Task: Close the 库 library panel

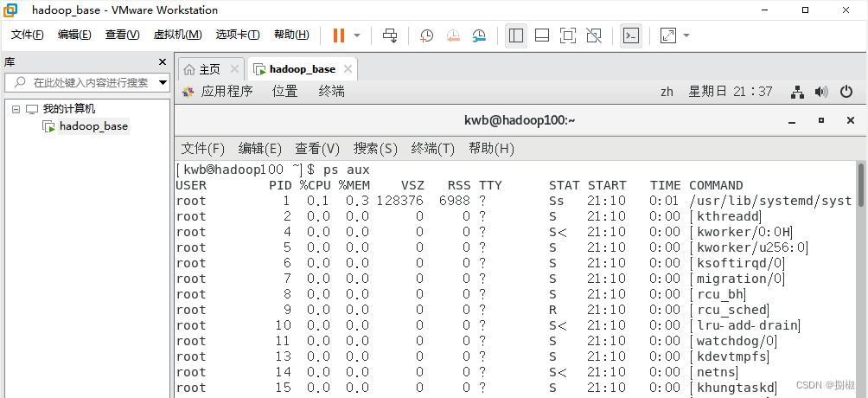Action: (x=163, y=62)
